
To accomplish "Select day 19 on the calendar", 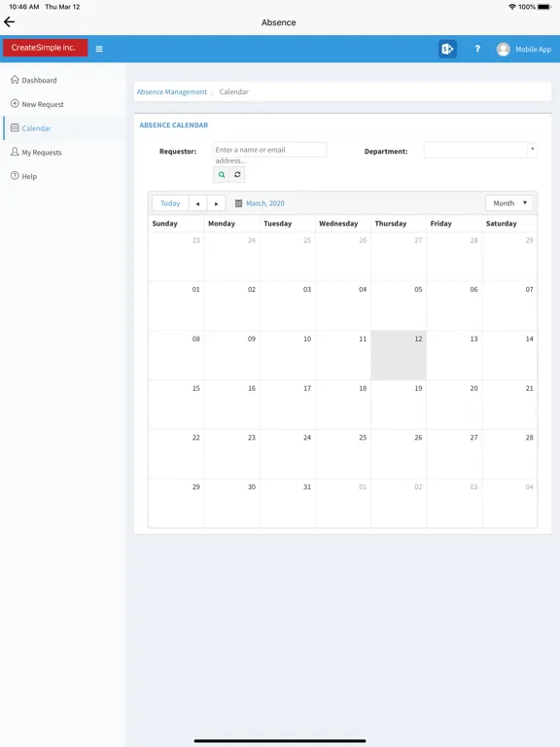I will (399, 405).
